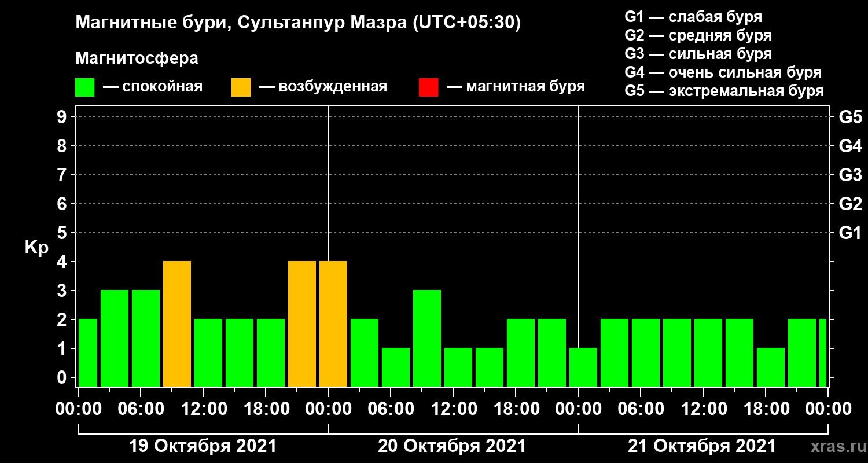This screenshot has width=868, height=463.
Task: Click the '18:00' tick label under 21 October
Action: pyautogui.click(x=766, y=409)
